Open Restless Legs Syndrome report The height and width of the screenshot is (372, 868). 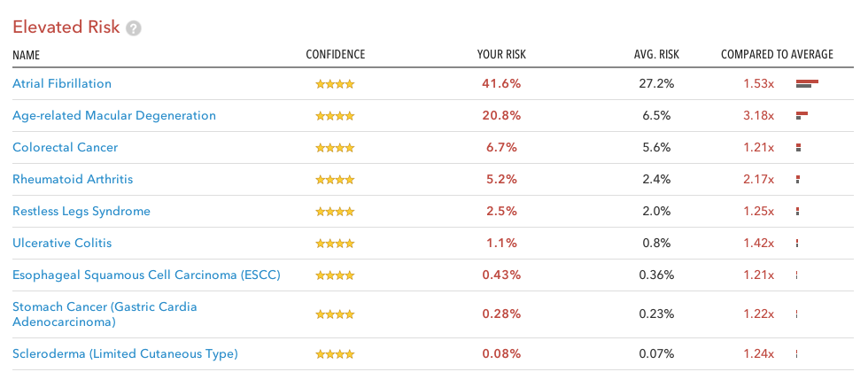pos(81,211)
